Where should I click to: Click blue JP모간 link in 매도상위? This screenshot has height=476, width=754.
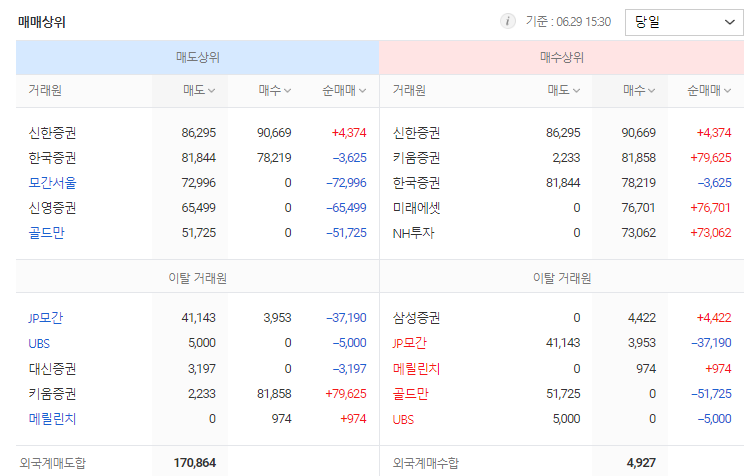(46, 318)
